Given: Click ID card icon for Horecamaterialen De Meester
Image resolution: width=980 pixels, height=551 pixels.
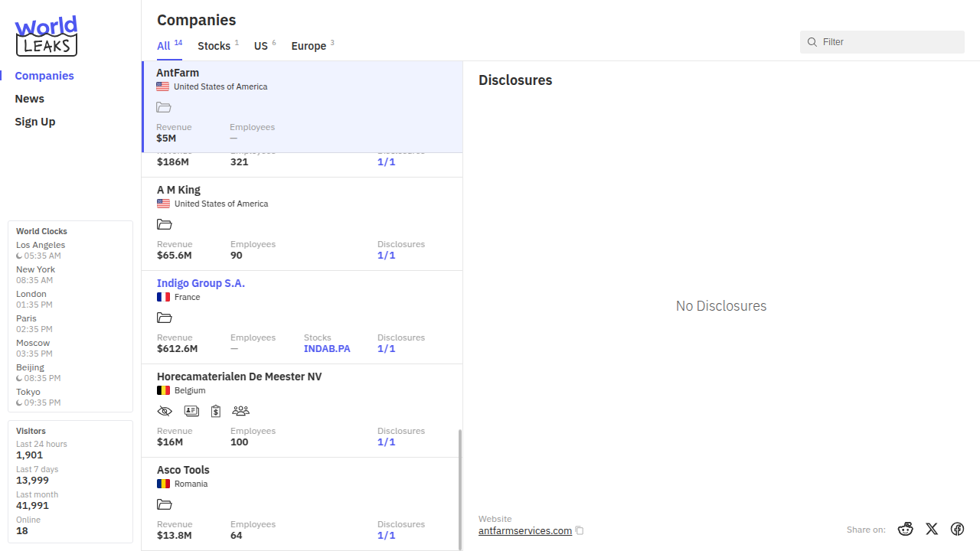Looking at the screenshot, I should coord(191,412).
